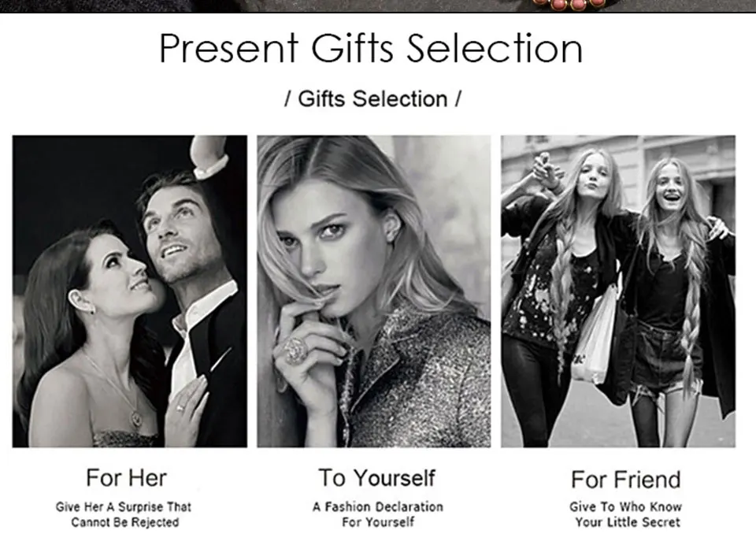Viewport: 756px width, 545px height.
Task: Click the A Fashion Declaration For Yourself caption
Action: 377,514
